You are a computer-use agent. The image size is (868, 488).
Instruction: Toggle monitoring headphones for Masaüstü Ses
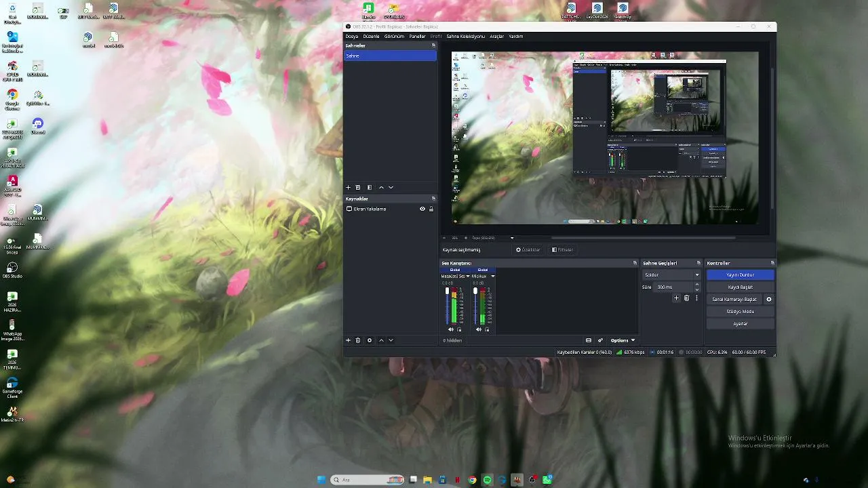(459, 329)
